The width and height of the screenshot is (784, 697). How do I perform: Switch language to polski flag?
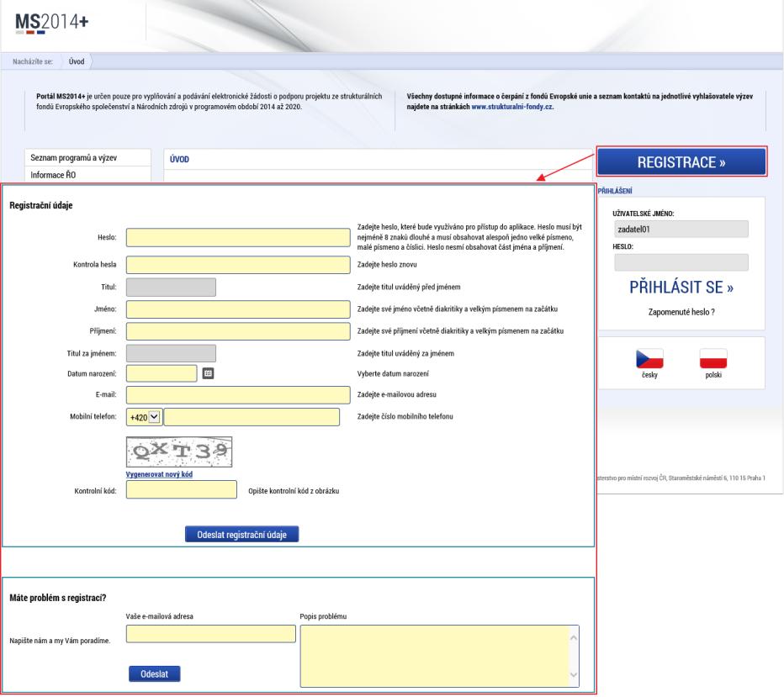pyautogui.click(x=713, y=359)
